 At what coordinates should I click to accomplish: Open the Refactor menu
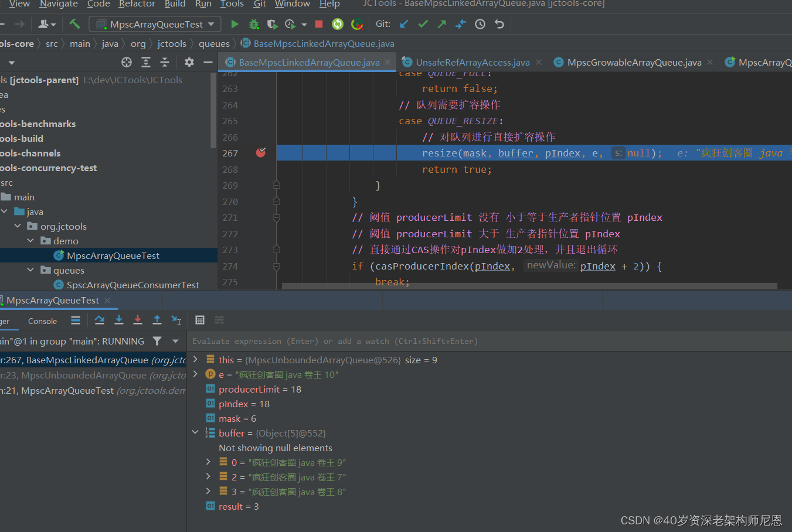(137, 4)
